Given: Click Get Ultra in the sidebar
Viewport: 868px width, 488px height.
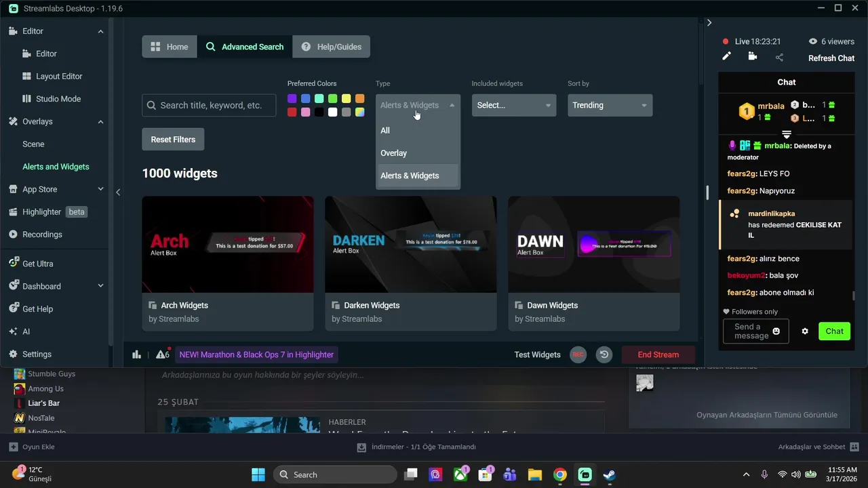Looking at the screenshot, I should (x=31, y=264).
